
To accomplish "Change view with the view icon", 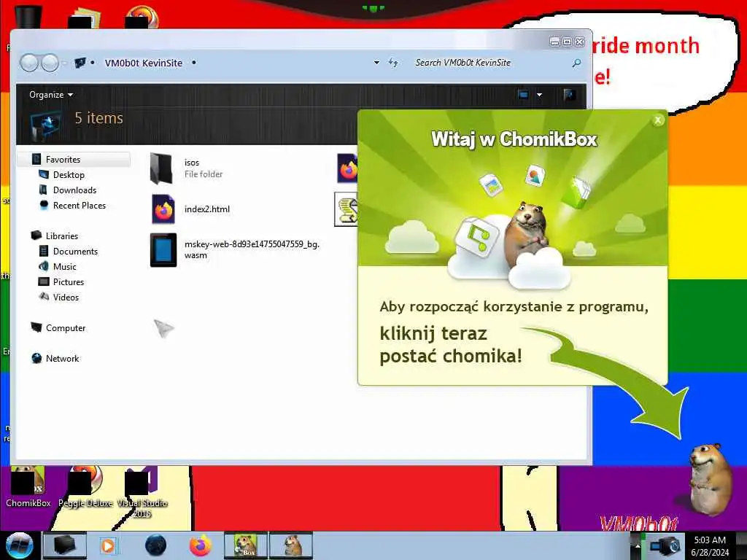I will pos(523,94).
